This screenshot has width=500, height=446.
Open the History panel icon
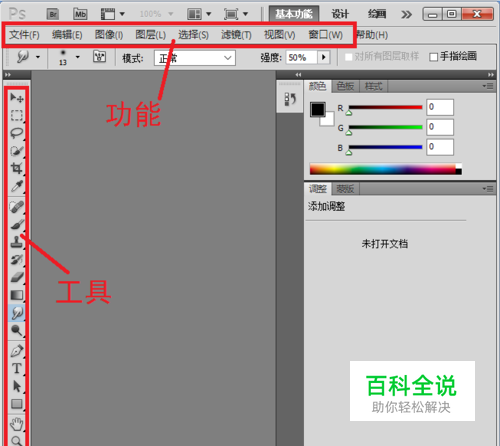(290, 99)
